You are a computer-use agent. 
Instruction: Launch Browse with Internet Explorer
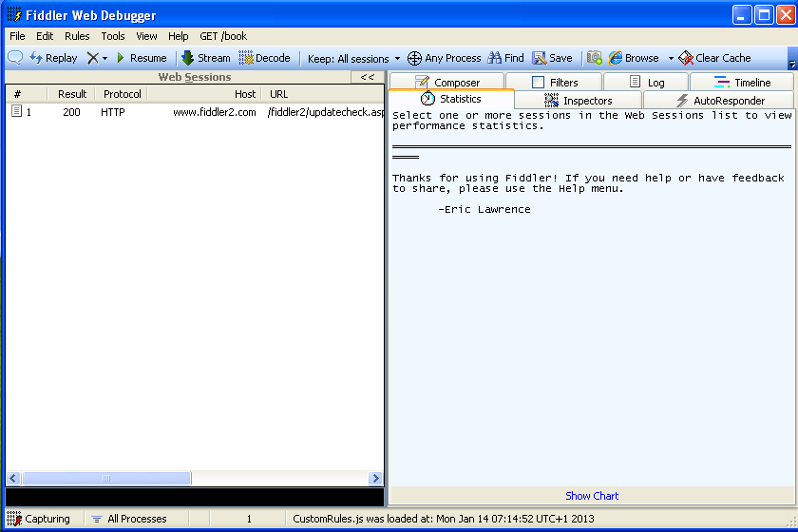(634, 58)
